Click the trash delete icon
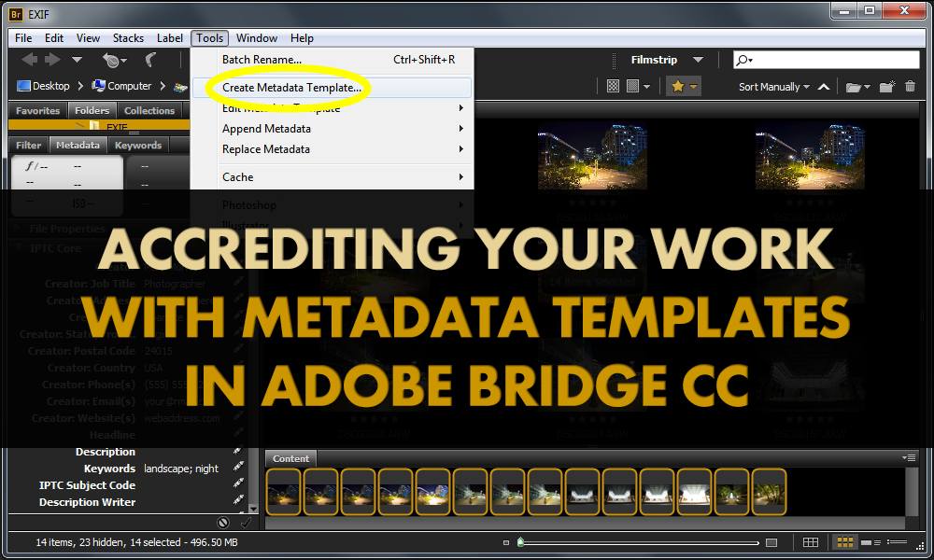The width and height of the screenshot is (934, 560). [910, 86]
